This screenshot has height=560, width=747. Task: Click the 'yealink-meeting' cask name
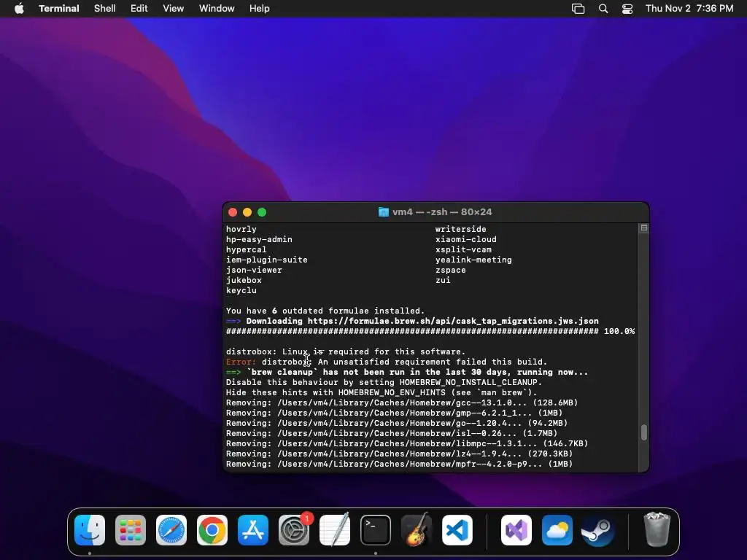pyautogui.click(x=473, y=260)
